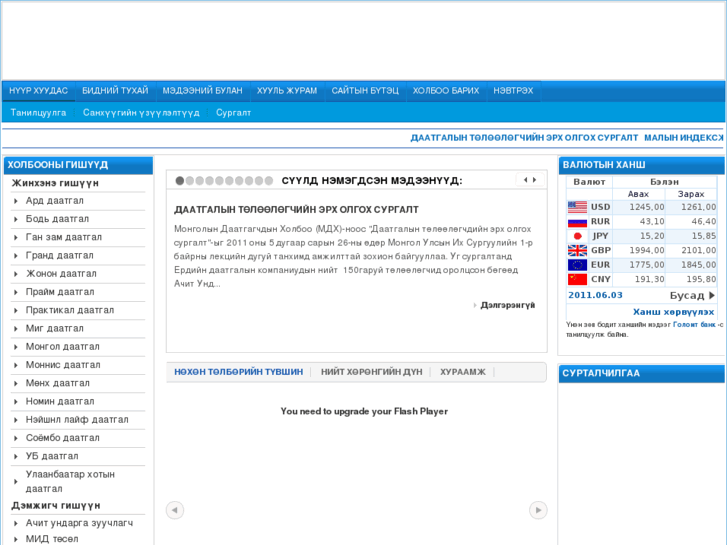Screen dimensions: 727x545
Task: Open Ачит ундарга зуучлагч link
Action: pos(79,523)
